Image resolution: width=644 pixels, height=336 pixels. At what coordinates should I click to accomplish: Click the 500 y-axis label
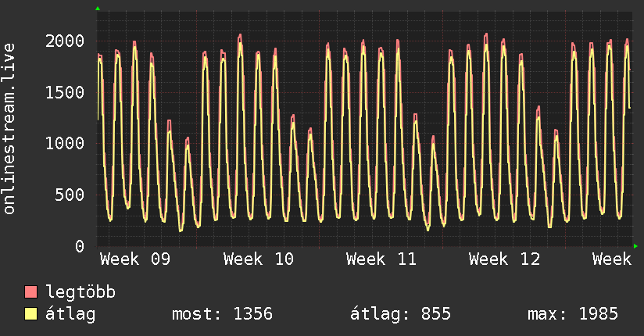[70, 195]
